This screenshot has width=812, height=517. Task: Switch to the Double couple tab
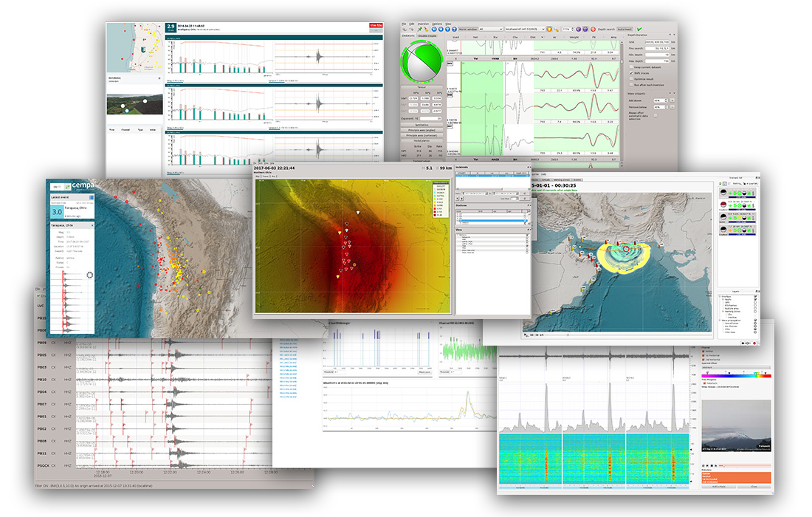pyautogui.click(x=427, y=35)
